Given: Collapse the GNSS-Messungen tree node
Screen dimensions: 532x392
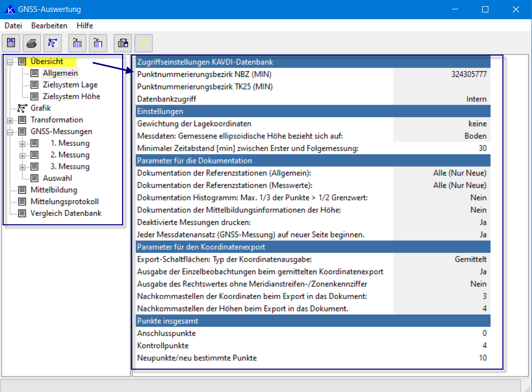Looking at the screenshot, I should tap(10, 132).
